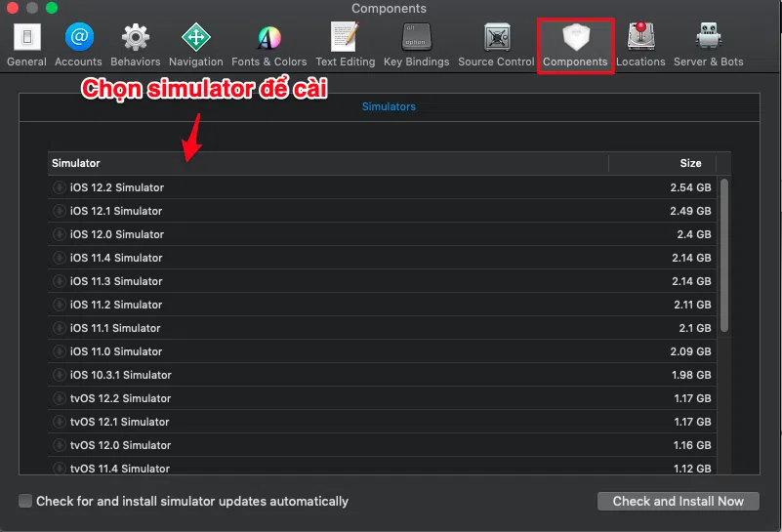Download the tvOS 12.0 Simulator
The image size is (782, 532).
click(x=60, y=445)
